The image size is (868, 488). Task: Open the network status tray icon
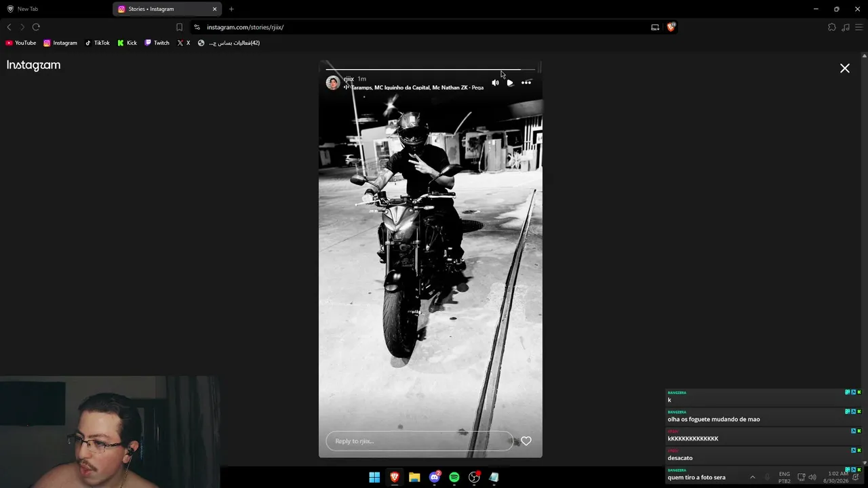click(x=802, y=477)
